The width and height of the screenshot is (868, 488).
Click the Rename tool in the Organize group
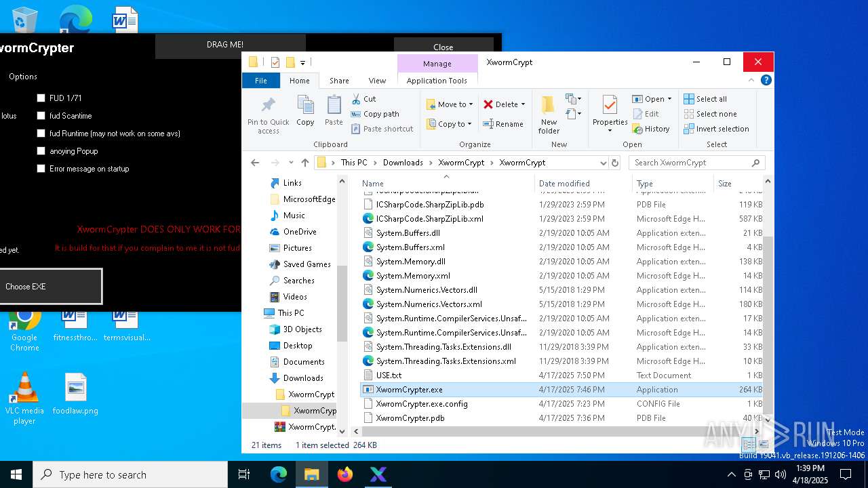pyautogui.click(x=502, y=124)
